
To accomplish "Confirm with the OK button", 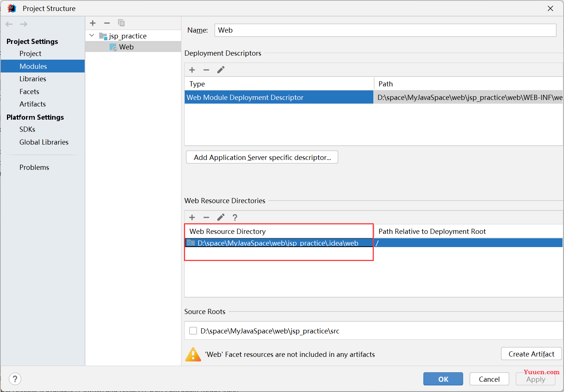I will 443,379.
